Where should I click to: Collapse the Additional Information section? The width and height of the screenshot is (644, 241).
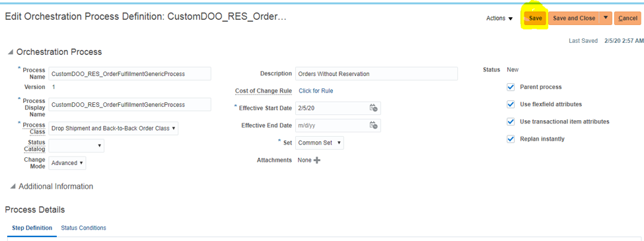pyautogui.click(x=13, y=186)
